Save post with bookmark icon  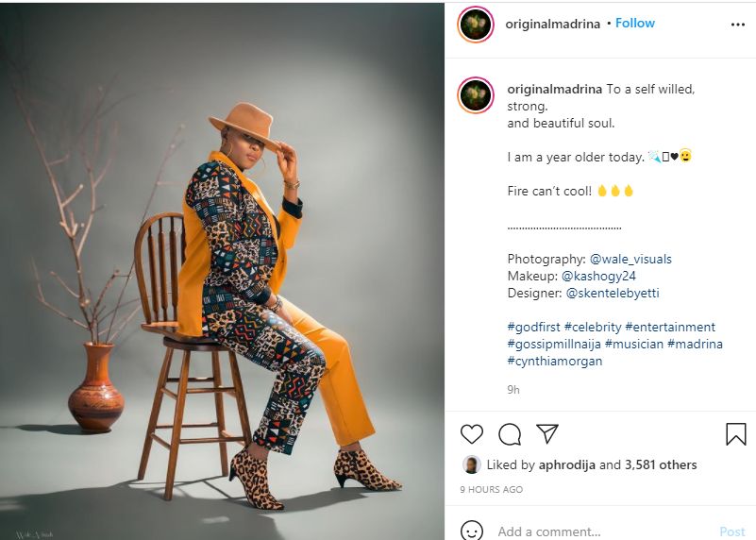[x=735, y=433]
